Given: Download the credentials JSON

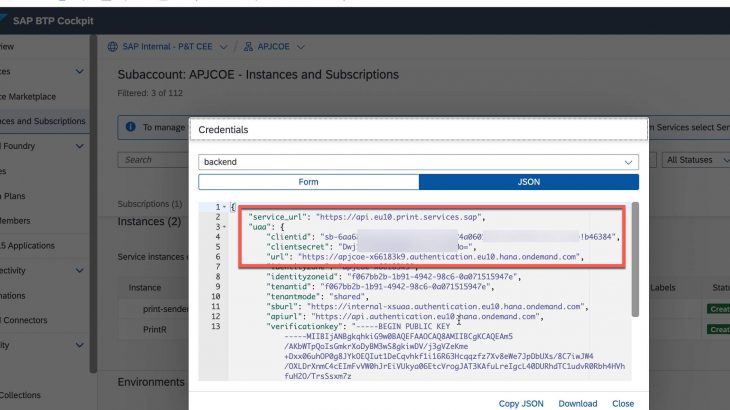Looking at the screenshot, I should 578,403.
